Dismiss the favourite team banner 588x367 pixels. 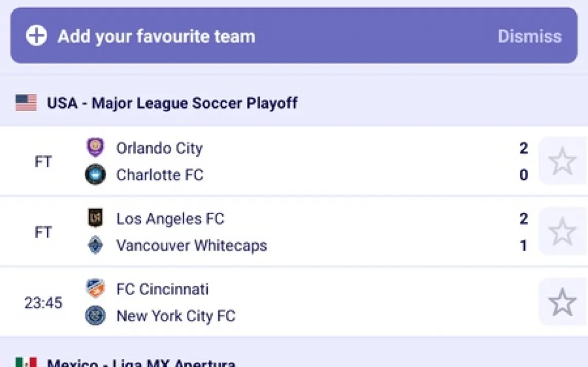pos(530,36)
